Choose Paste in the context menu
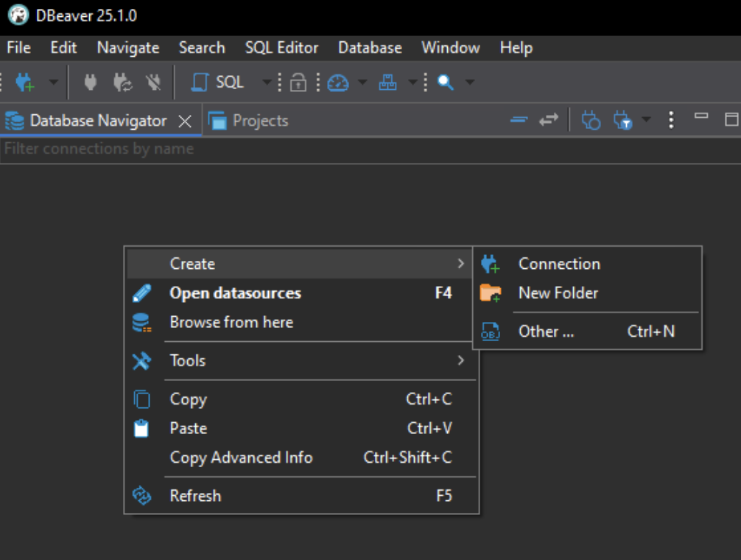The image size is (741, 560). [x=300, y=429]
